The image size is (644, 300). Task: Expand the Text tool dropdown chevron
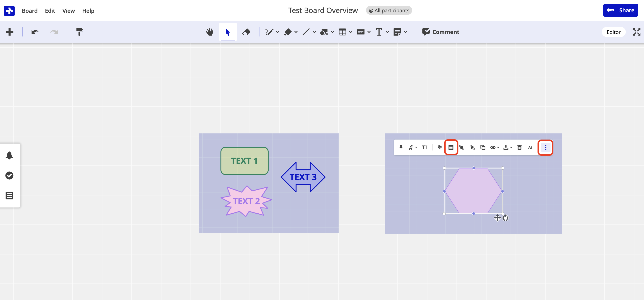(387, 32)
